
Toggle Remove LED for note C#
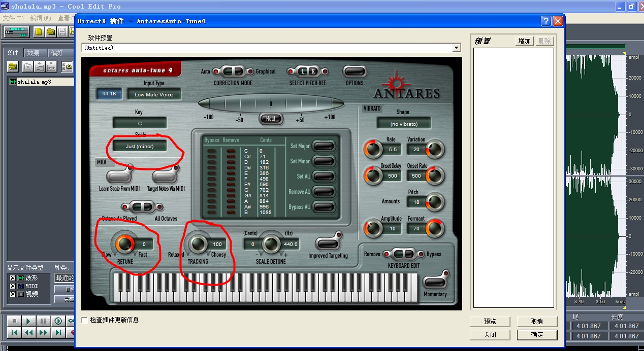coord(231,157)
